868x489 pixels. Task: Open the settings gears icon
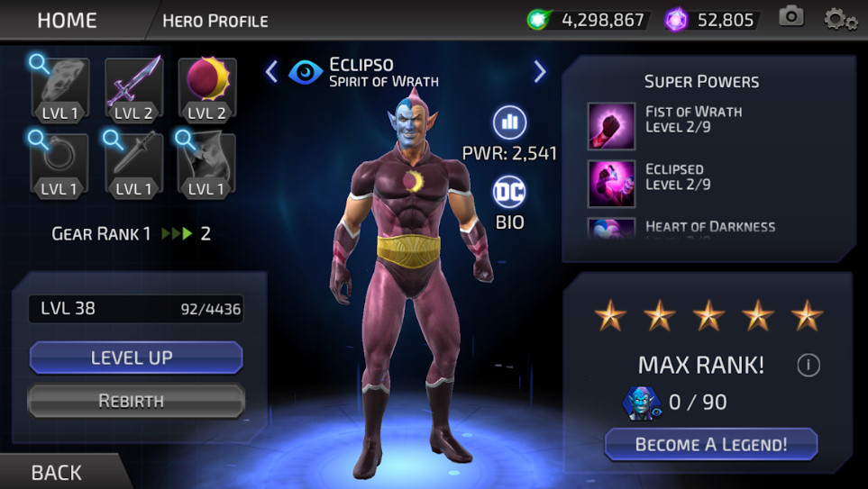840,19
